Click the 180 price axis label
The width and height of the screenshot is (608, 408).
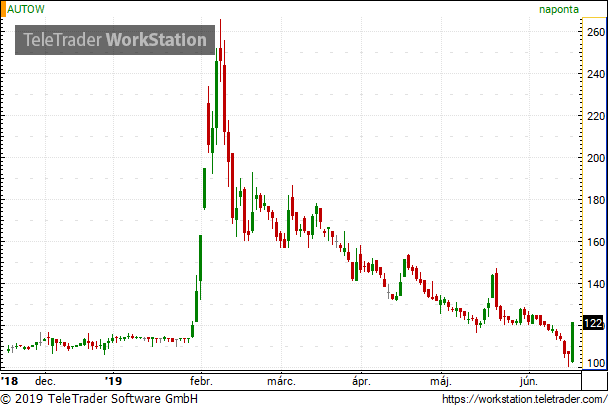click(596, 200)
